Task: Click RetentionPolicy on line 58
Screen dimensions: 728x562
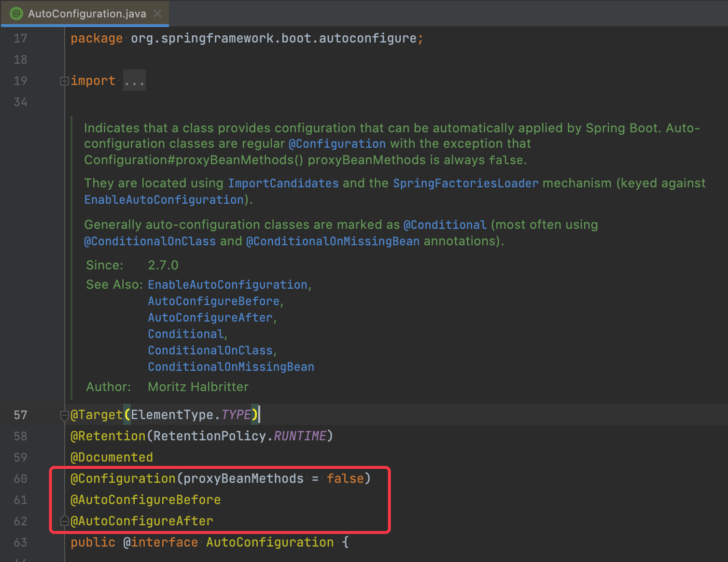Action: tap(210, 436)
